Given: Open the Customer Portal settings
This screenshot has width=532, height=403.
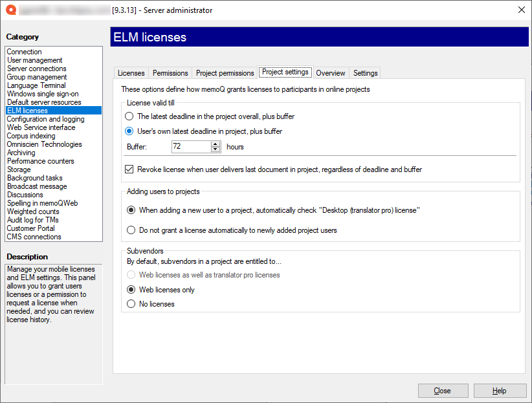Looking at the screenshot, I should 30,228.
